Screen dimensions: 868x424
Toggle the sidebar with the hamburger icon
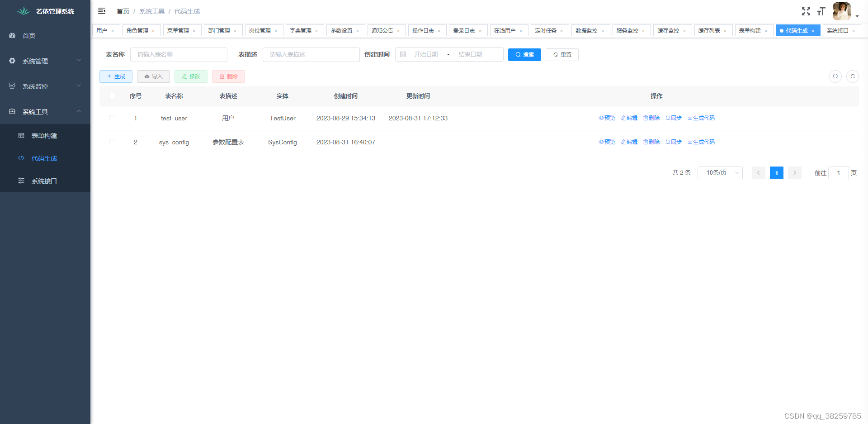[x=101, y=11]
